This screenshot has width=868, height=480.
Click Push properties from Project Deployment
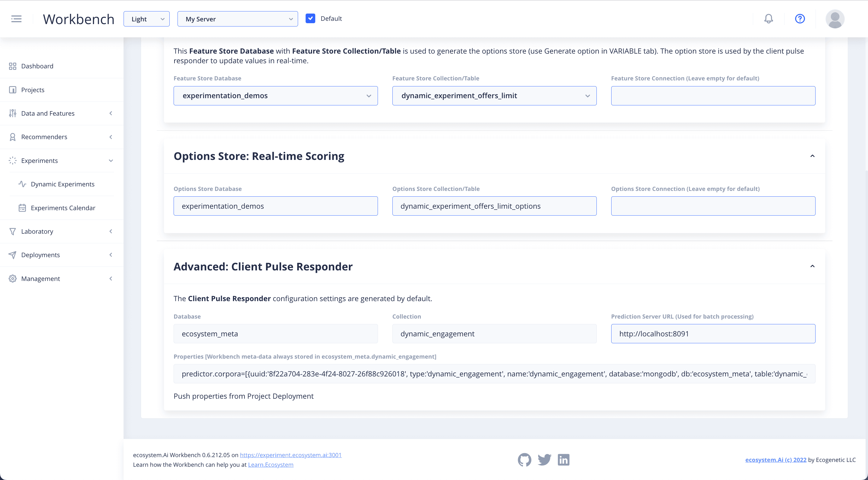(x=243, y=396)
